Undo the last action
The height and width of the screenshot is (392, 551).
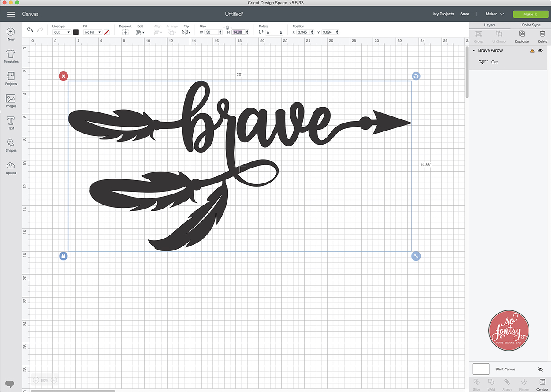click(x=30, y=30)
